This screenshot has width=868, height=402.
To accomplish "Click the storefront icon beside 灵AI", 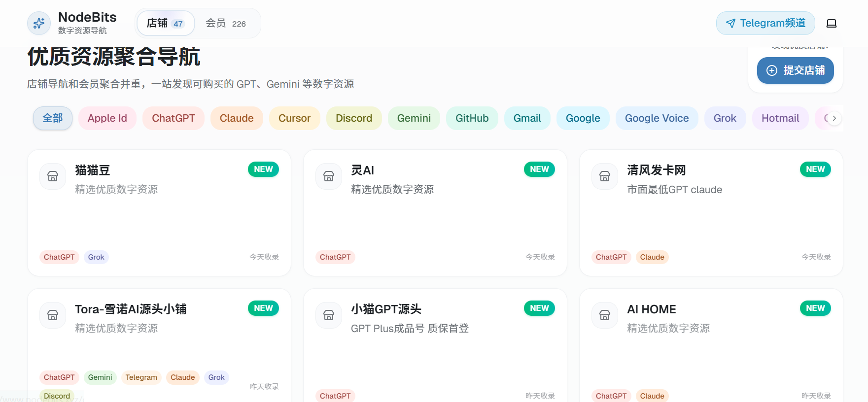I will pos(329,176).
